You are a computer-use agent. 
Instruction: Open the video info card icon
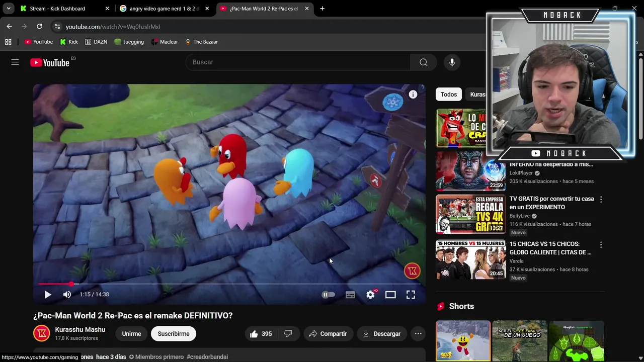413,95
